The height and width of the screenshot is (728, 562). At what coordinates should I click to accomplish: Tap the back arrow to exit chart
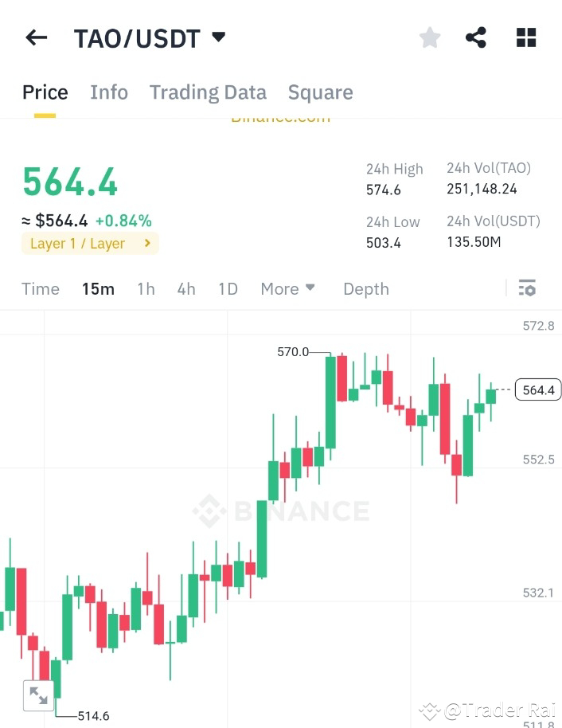click(36, 37)
